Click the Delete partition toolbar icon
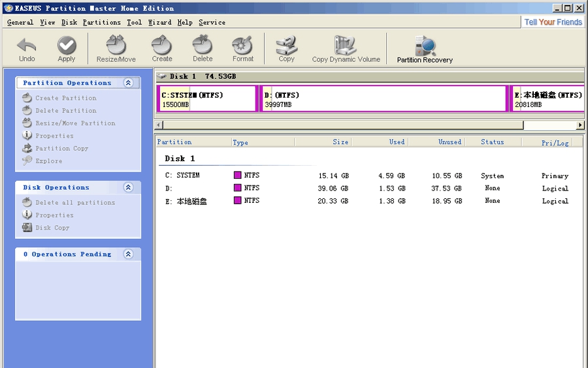The width and height of the screenshot is (588, 368). 203,46
